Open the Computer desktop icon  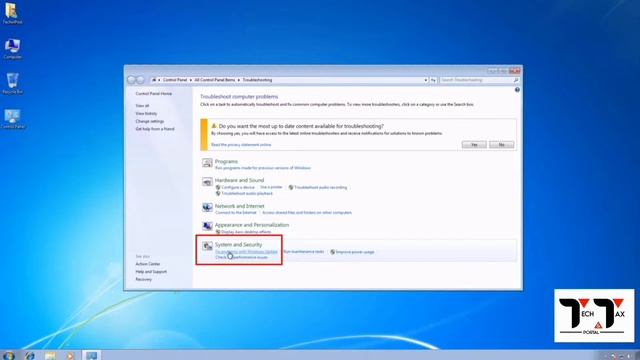12,49
